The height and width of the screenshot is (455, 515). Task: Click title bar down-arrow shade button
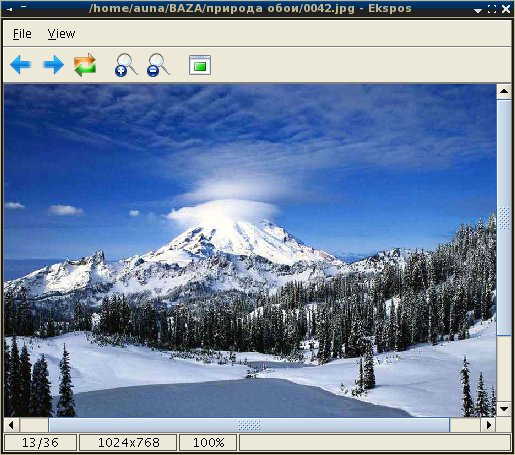(478, 10)
